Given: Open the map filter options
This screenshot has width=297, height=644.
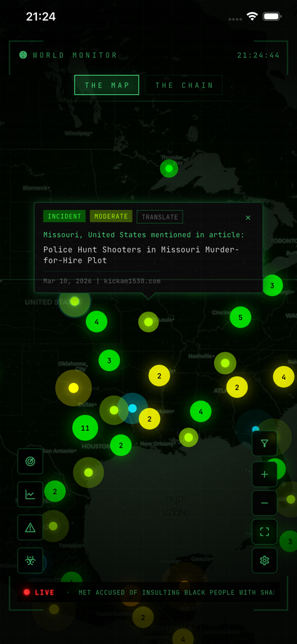Looking at the screenshot, I should [x=264, y=443].
